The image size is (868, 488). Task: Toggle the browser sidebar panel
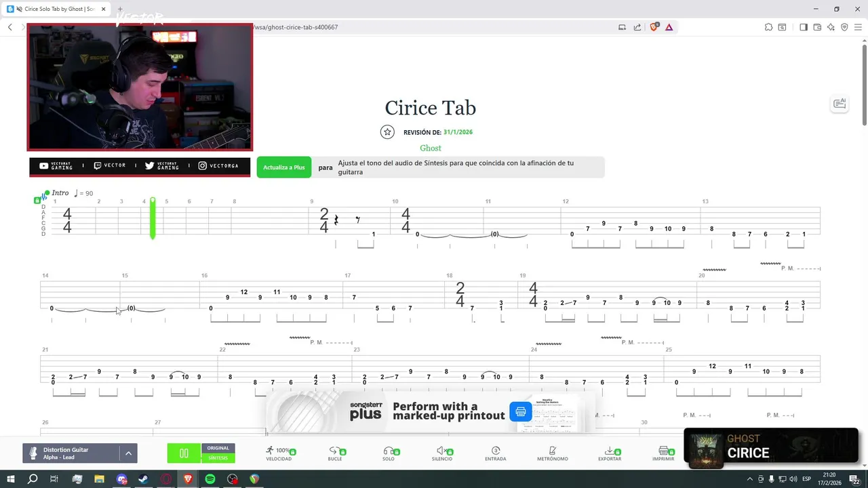(804, 27)
